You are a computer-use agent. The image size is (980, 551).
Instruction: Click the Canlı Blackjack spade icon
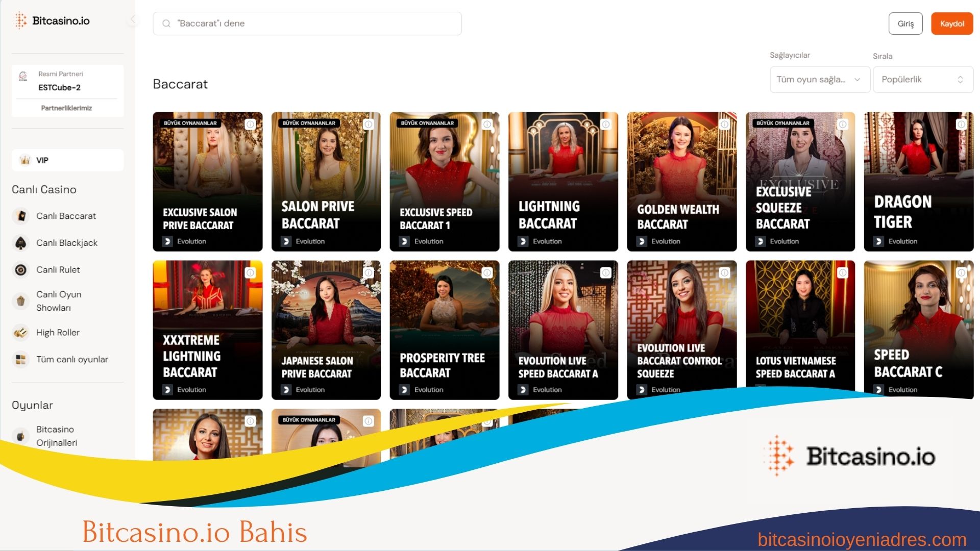click(x=21, y=243)
